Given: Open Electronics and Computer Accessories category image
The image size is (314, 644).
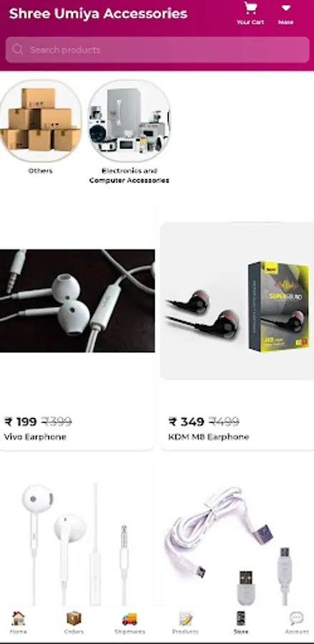Looking at the screenshot, I should [129, 121].
